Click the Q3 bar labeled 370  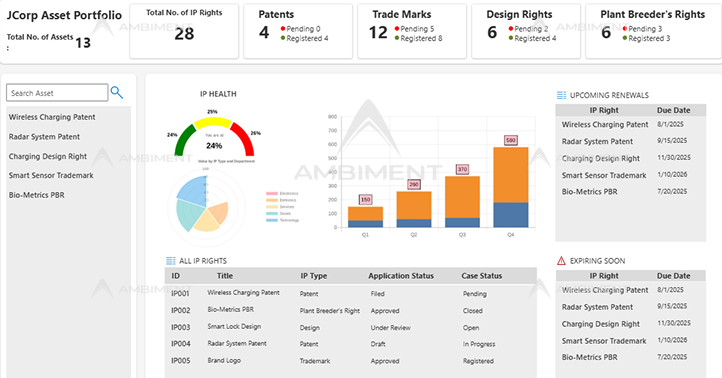[x=462, y=202]
